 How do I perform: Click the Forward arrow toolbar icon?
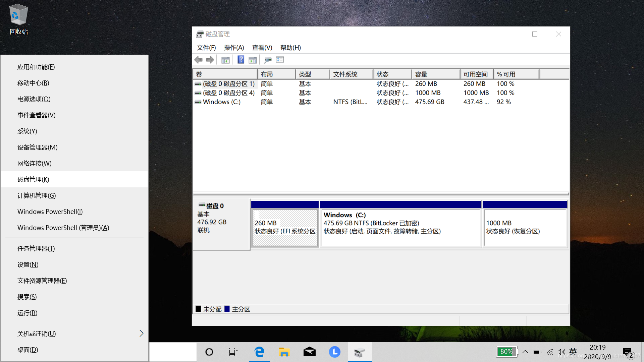[210, 60]
